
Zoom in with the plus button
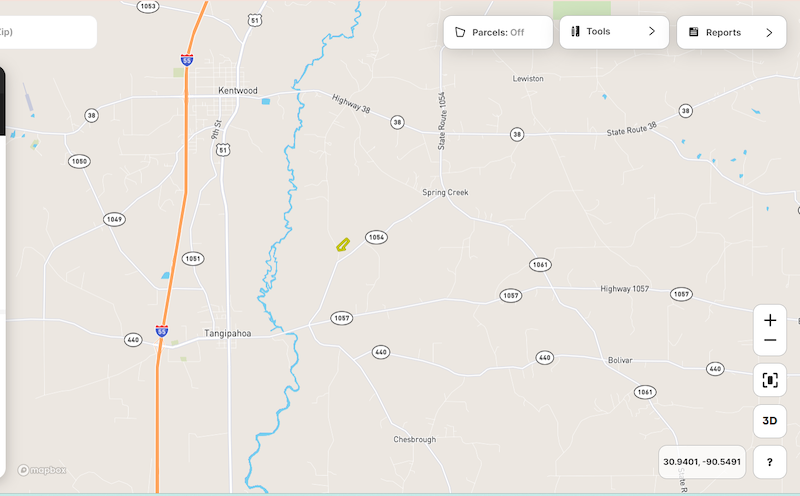coord(770,320)
